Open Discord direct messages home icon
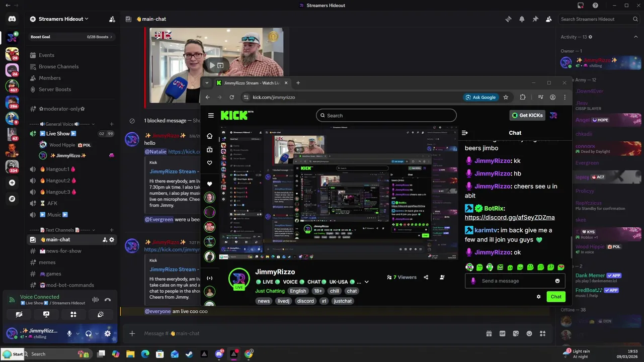This screenshot has width=644, height=362. (x=12, y=19)
